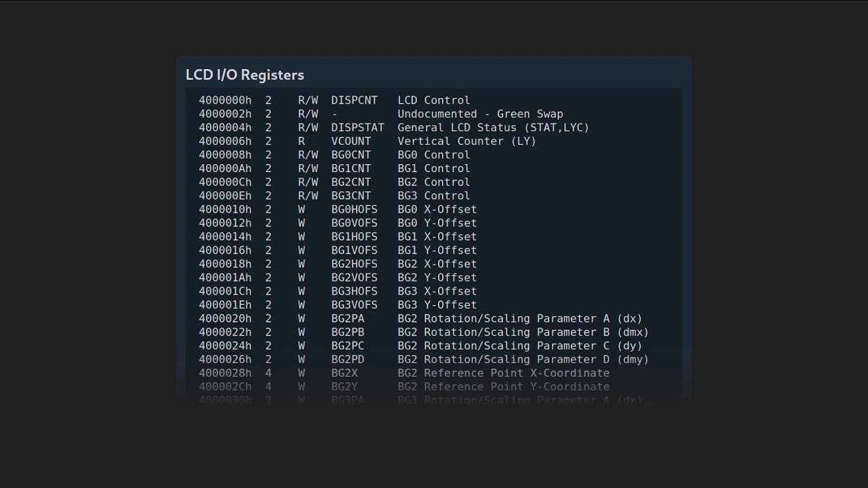This screenshot has width=868, height=488.
Task: Click 'BG2 Rotation/Scaling Parameter D (dmy)' text
Action: coord(523,359)
